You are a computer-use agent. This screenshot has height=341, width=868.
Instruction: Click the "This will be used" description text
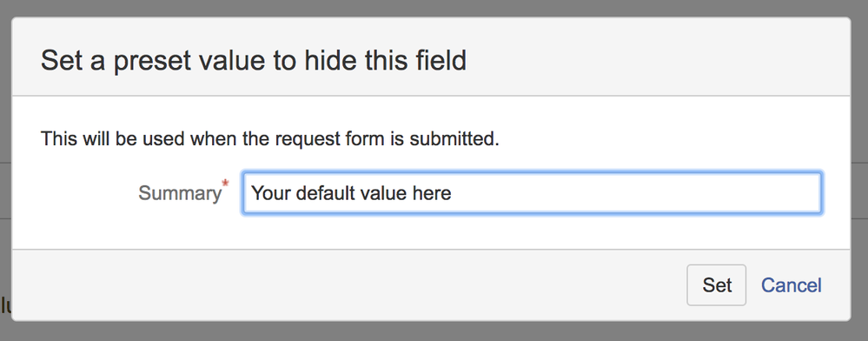269,138
